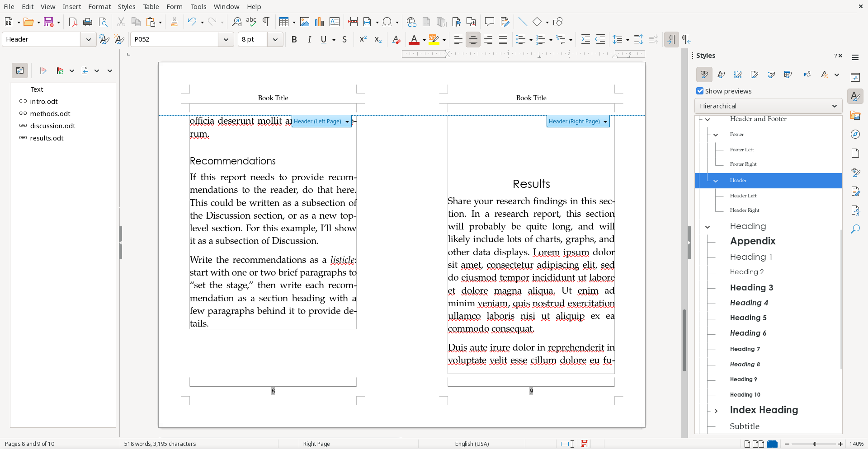Select the Footer Left style
This screenshot has width=868, height=449.
pos(742,150)
